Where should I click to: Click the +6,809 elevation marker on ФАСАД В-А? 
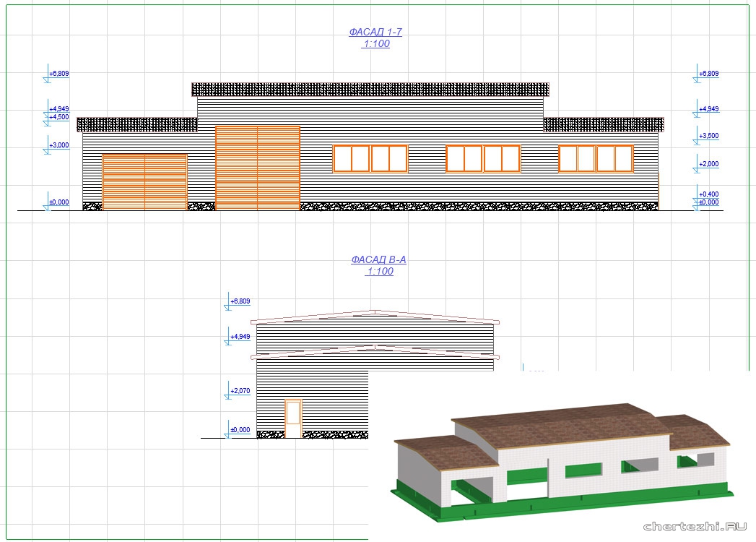[x=240, y=301]
